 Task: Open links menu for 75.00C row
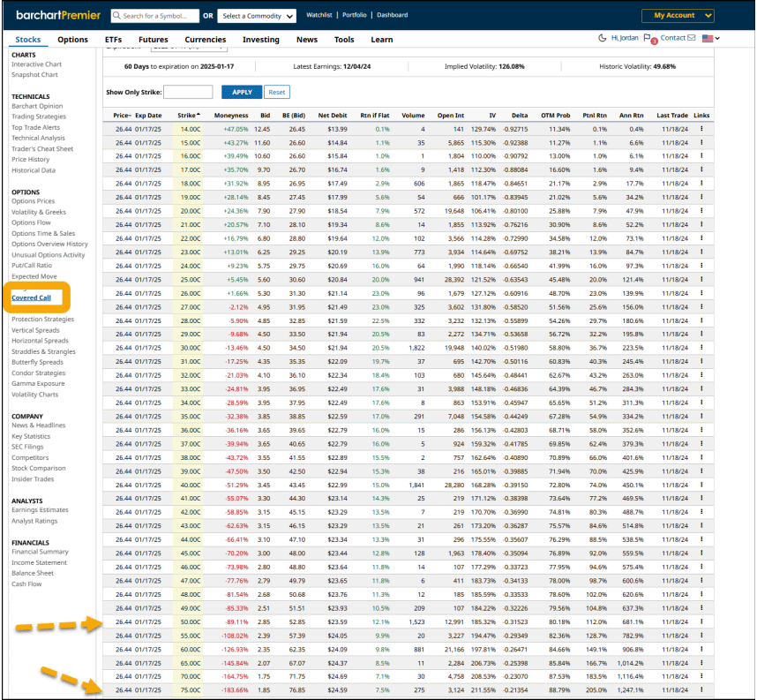point(701,690)
